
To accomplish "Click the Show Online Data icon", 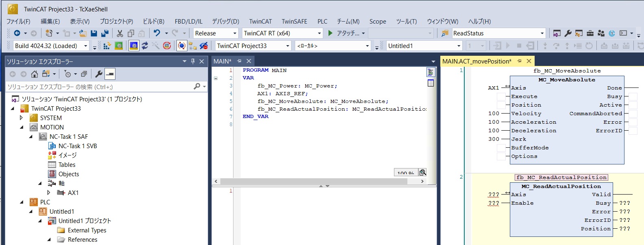I will 182,46.
